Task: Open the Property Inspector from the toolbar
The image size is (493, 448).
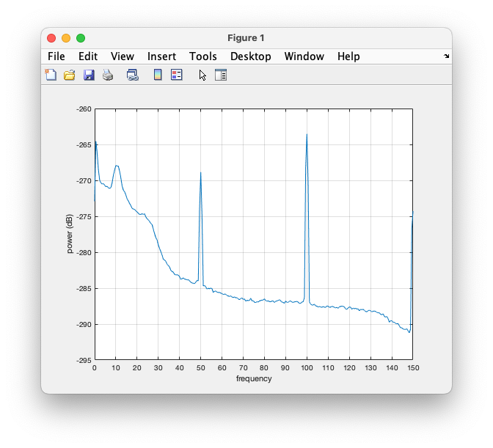Action: tap(221, 75)
